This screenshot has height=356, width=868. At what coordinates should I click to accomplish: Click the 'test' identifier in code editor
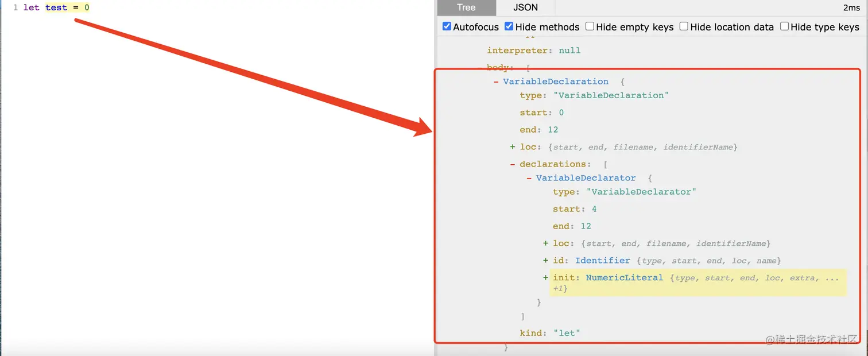click(56, 7)
